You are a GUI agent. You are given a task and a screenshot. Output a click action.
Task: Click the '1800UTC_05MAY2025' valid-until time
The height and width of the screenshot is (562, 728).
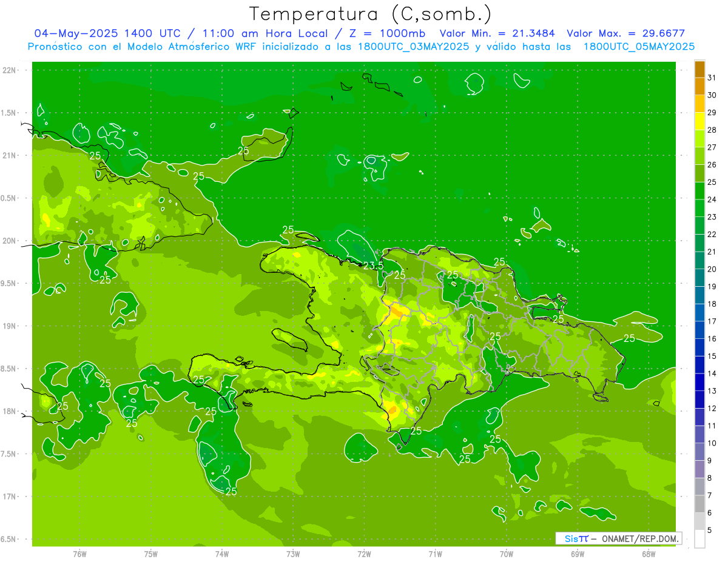[x=639, y=47]
